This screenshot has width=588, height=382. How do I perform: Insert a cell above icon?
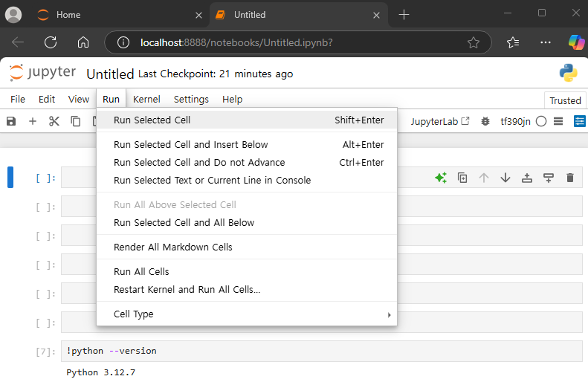[x=527, y=178]
